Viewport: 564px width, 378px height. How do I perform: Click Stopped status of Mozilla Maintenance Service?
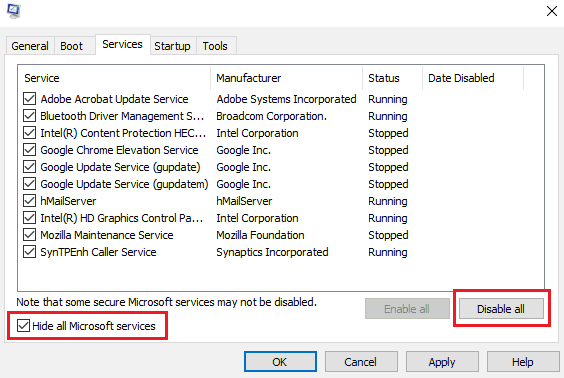pyautogui.click(x=388, y=235)
